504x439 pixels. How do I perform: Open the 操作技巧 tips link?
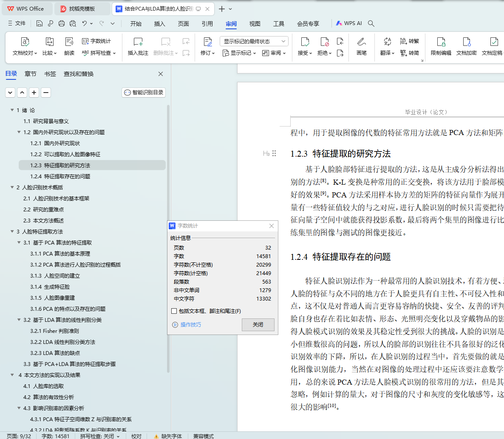point(190,325)
